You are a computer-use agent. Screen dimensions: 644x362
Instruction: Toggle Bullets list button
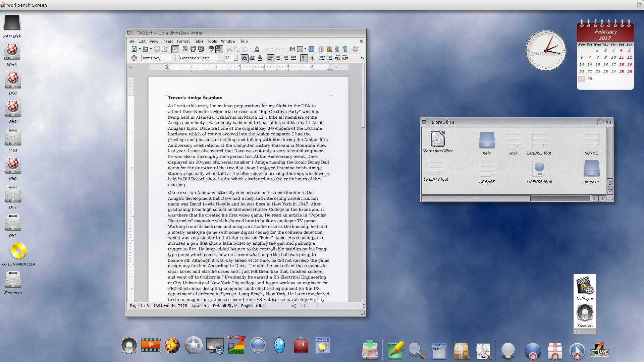[x=330, y=58]
